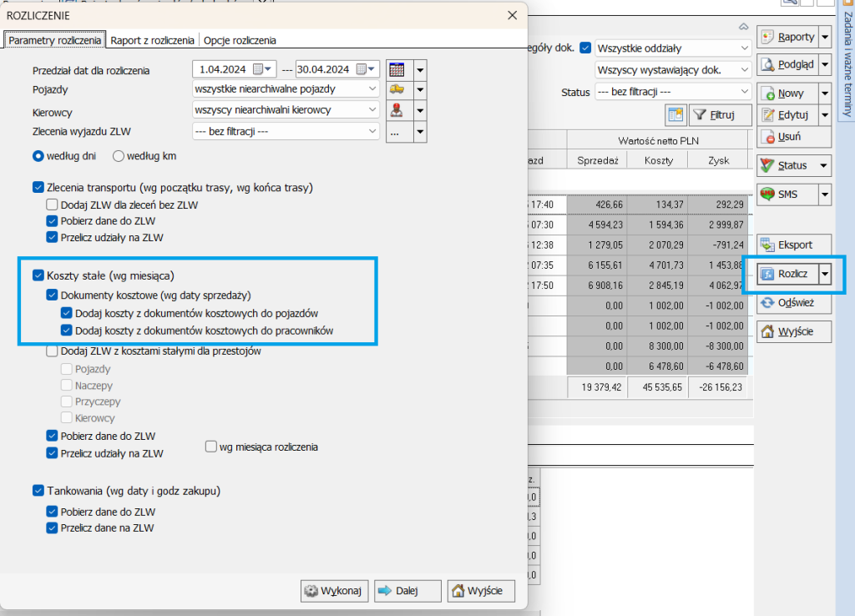855x616 pixels.
Task: Click the Dalej button
Action: point(407,591)
